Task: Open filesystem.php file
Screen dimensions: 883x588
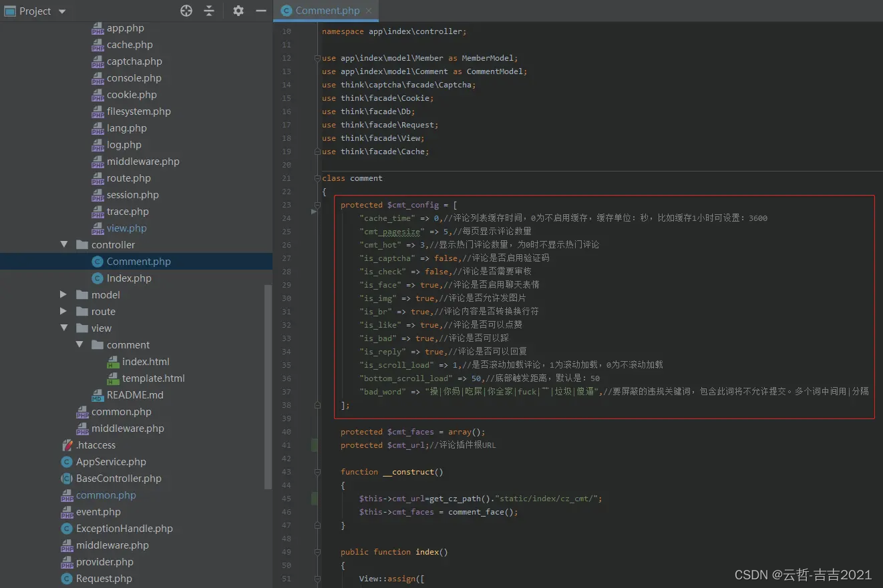Action: [x=139, y=111]
